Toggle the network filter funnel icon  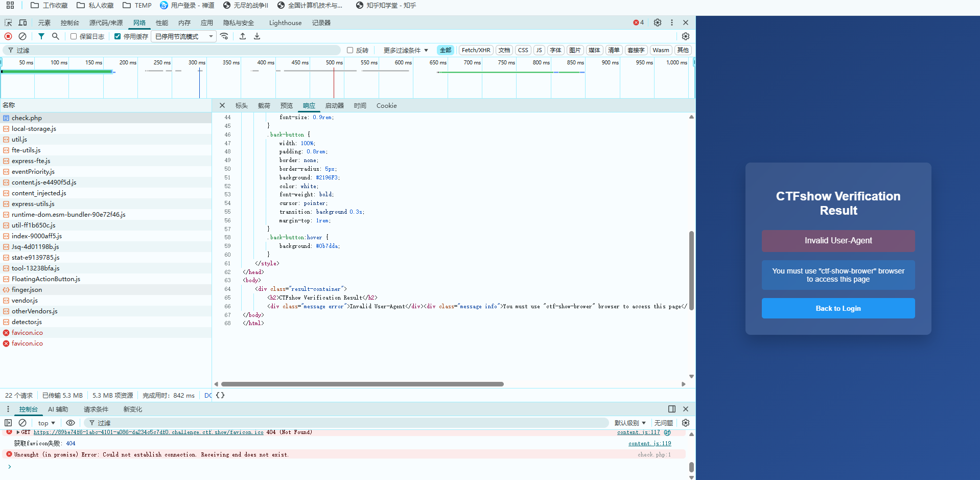(x=41, y=36)
